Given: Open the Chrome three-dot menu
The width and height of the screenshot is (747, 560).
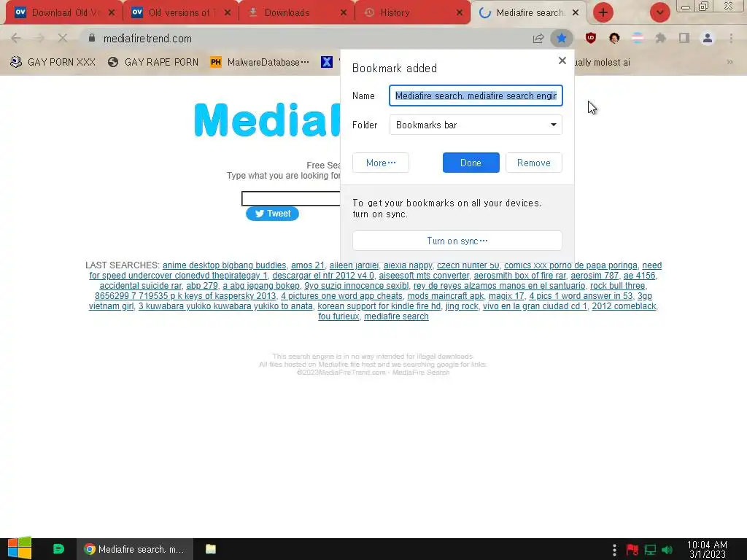Looking at the screenshot, I should 731,38.
